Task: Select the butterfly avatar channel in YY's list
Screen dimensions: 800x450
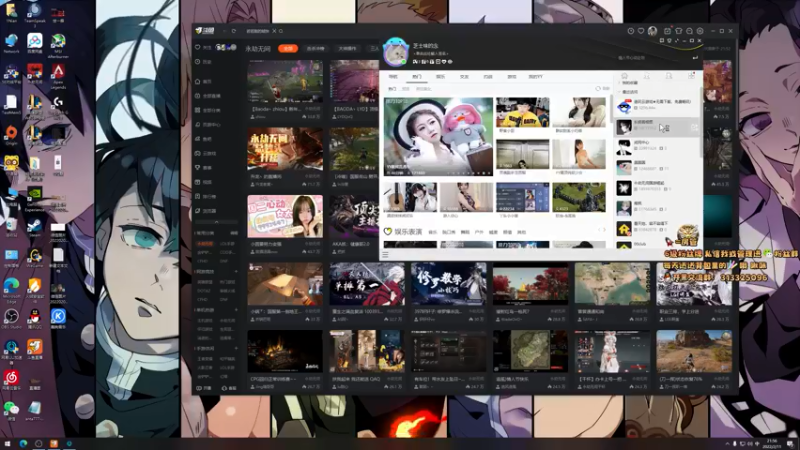Action: [658, 188]
